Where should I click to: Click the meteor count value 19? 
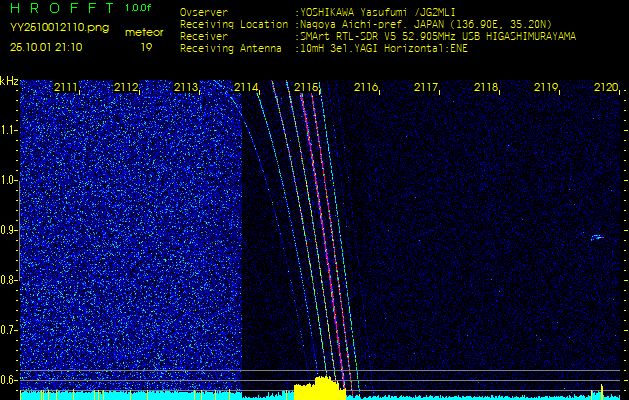[x=146, y=47]
